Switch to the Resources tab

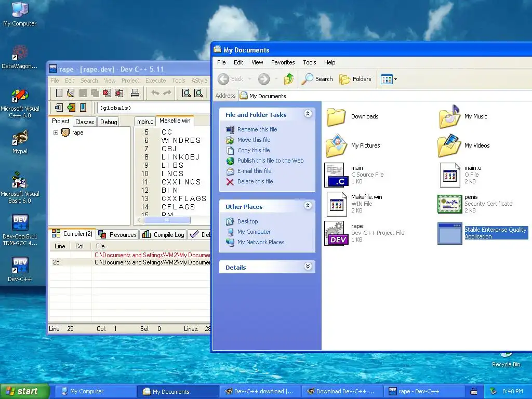[117, 234]
